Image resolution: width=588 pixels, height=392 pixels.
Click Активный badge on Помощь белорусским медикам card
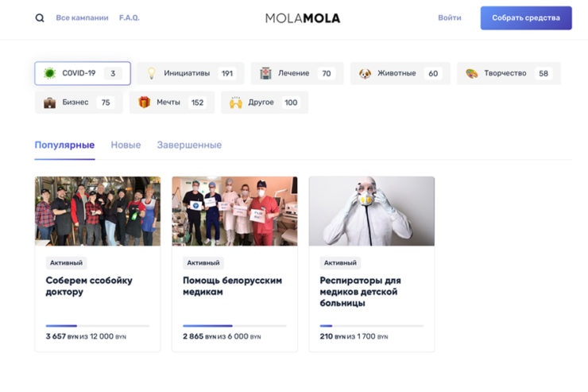click(x=203, y=263)
